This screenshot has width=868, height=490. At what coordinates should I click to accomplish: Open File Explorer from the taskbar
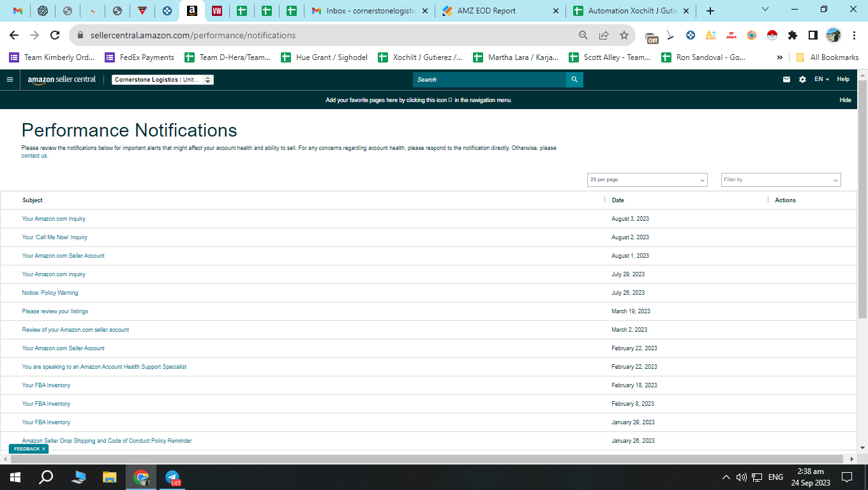(110, 477)
